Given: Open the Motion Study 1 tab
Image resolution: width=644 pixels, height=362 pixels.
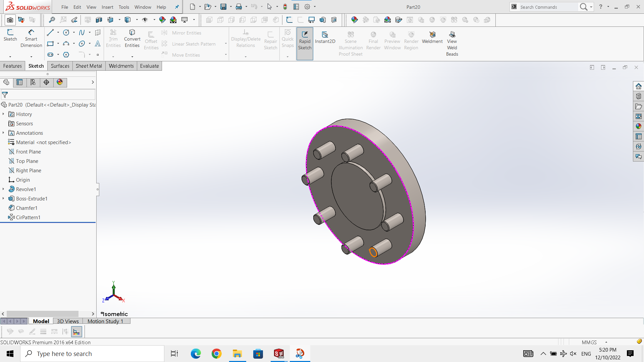Looking at the screenshot, I should coord(105,321).
